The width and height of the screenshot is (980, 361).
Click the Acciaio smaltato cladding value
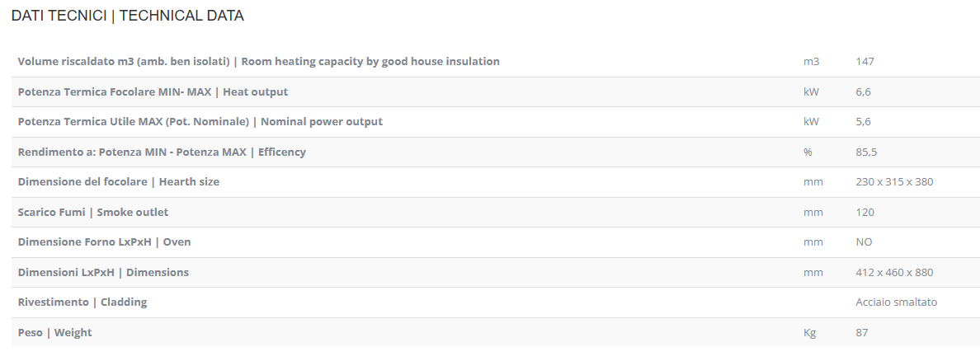(x=896, y=302)
